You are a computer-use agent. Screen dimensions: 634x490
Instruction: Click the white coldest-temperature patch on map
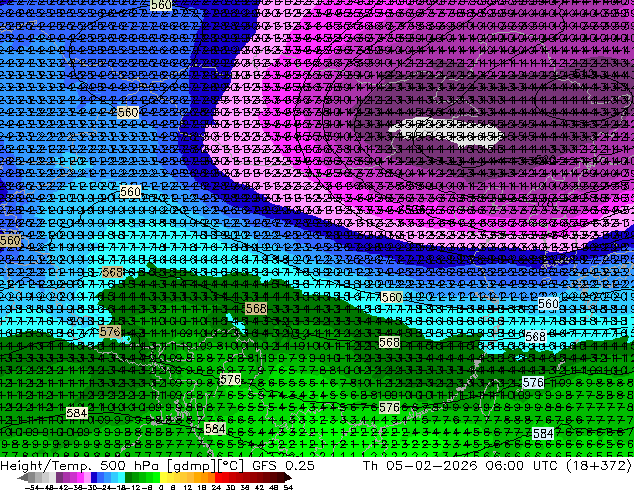click(x=445, y=130)
